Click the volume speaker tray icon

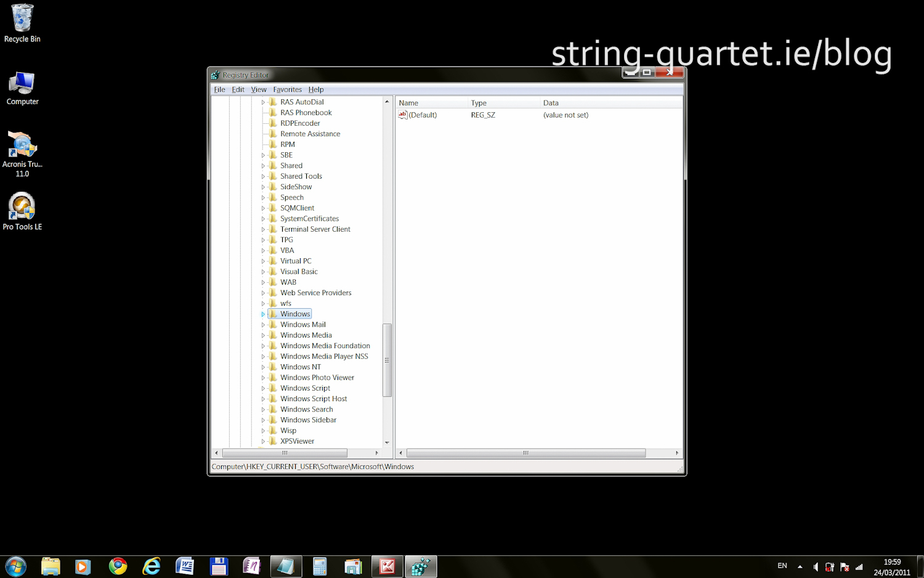click(x=816, y=567)
